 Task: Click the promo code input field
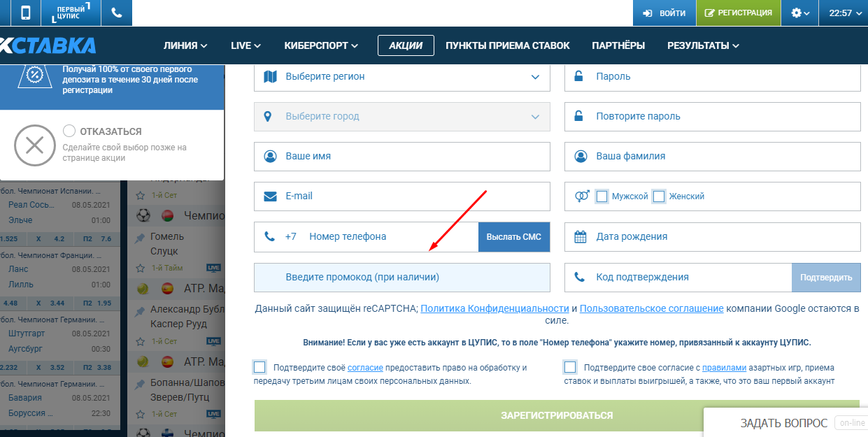pos(401,278)
